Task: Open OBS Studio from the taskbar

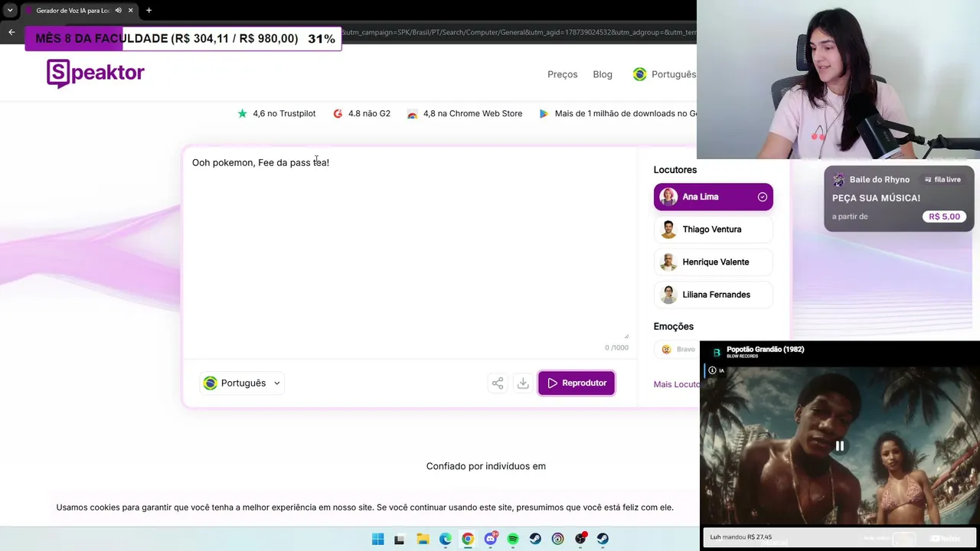Action: (x=580, y=539)
